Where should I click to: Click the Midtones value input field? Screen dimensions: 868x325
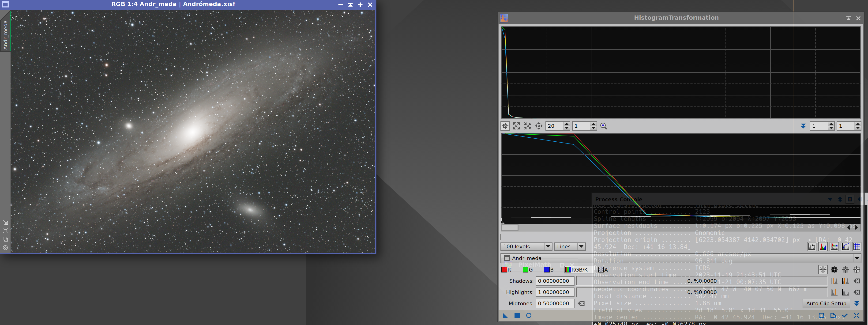(x=555, y=303)
